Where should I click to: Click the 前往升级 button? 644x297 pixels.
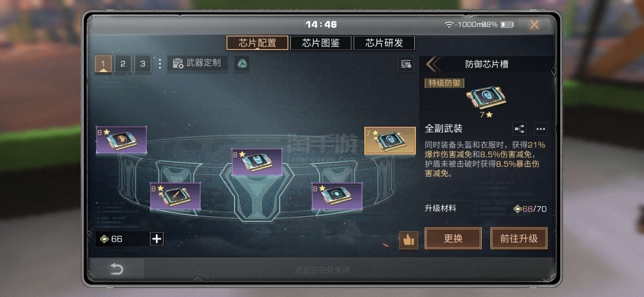[519, 238]
